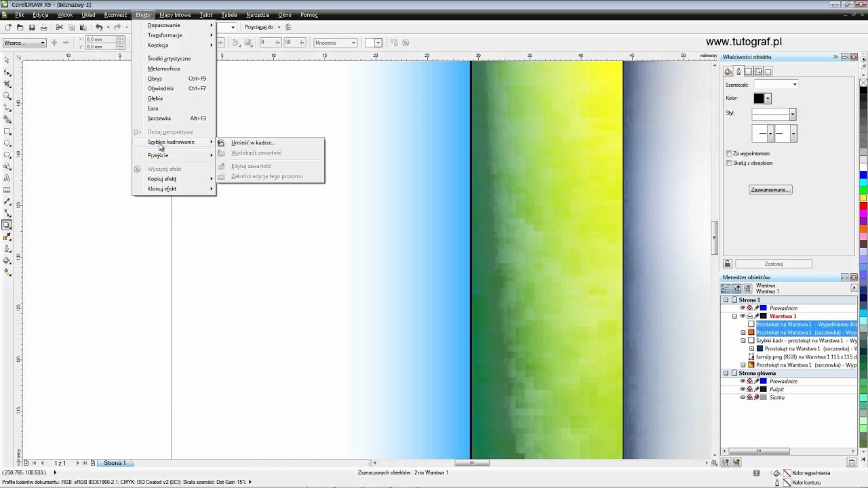The width and height of the screenshot is (868, 488).
Task: Click the Strona 1 page tab
Action: click(x=115, y=463)
